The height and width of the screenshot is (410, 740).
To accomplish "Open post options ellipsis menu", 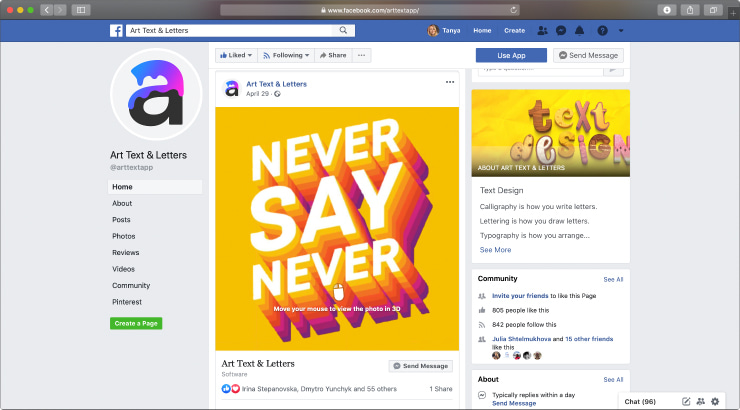I will (x=450, y=82).
